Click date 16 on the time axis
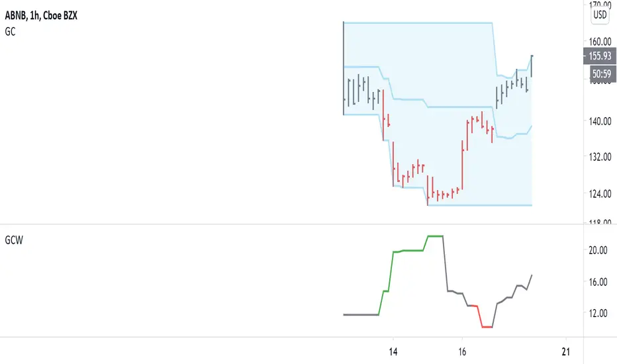The image size is (617, 364). (462, 351)
